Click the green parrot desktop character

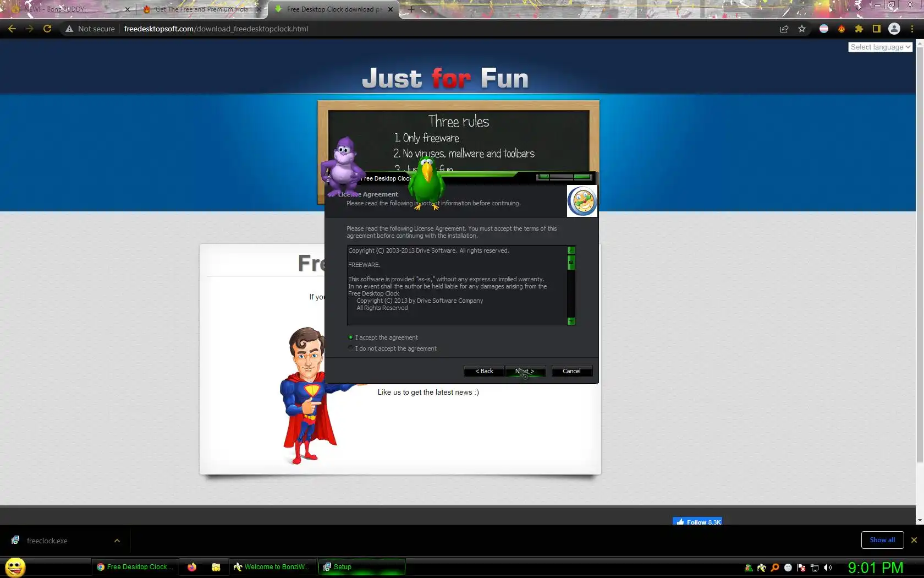click(427, 183)
